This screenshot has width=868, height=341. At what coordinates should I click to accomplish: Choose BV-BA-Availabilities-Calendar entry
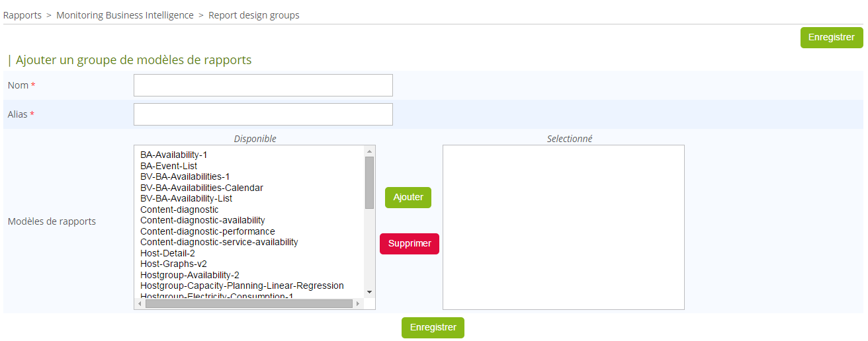[x=201, y=188]
